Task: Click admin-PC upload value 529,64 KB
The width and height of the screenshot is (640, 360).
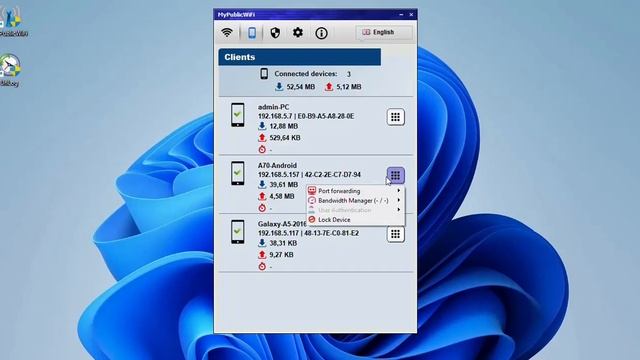Action: click(285, 138)
